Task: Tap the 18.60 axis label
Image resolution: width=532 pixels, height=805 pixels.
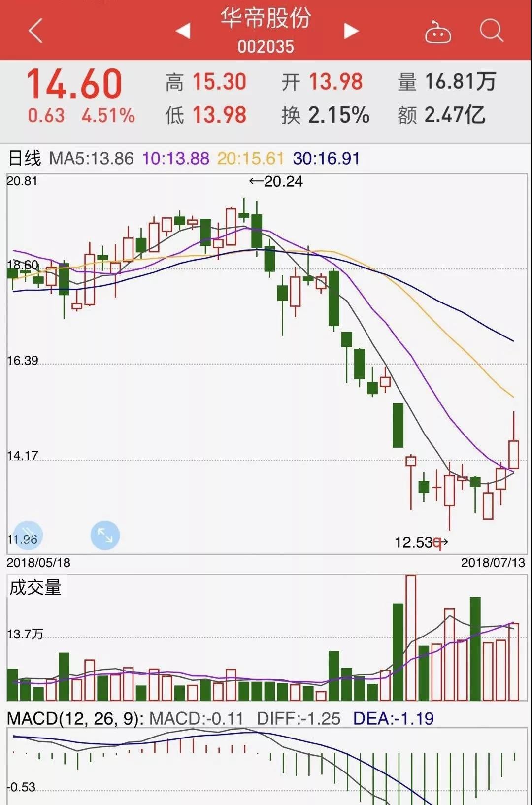Action: (23, 265)
